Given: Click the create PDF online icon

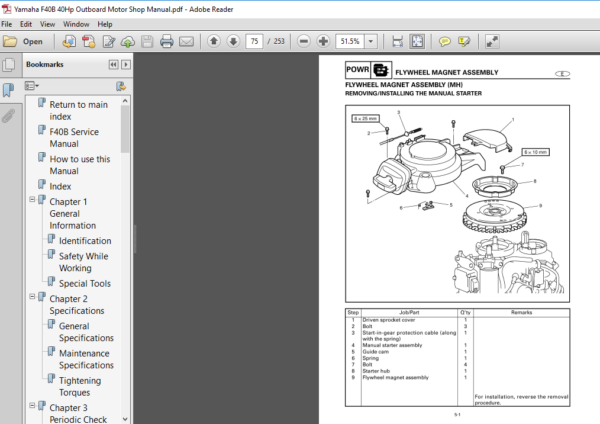Looking at the screenshot, I should coord(69,41).
